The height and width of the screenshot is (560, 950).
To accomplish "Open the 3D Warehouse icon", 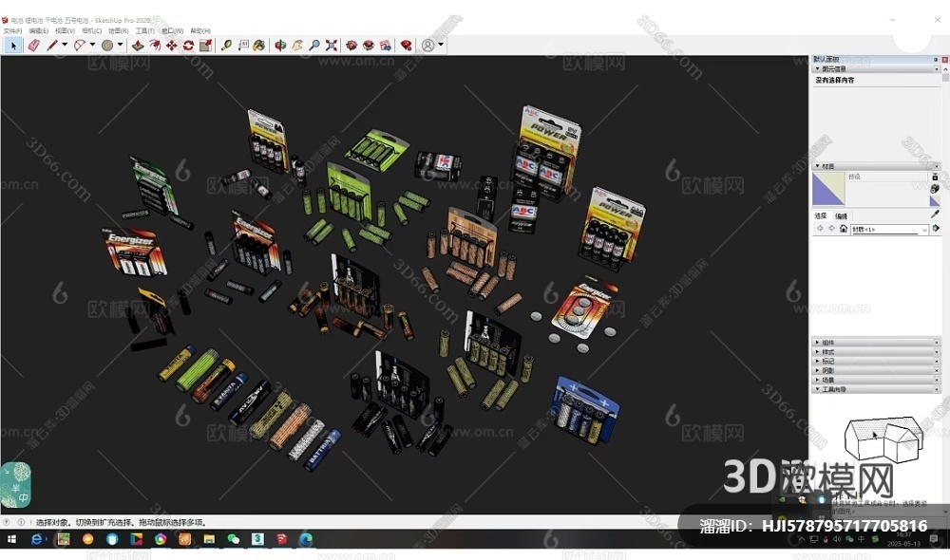I will (351, 46).
